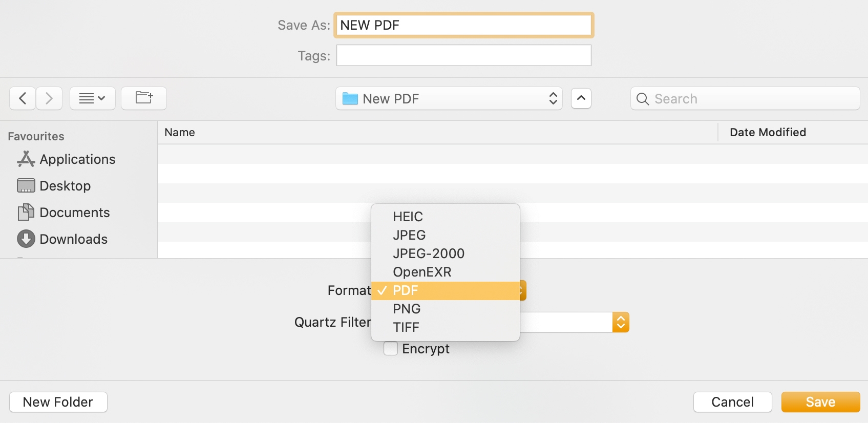Click the new folder icon in the toolbar

(x=143, y=98)
